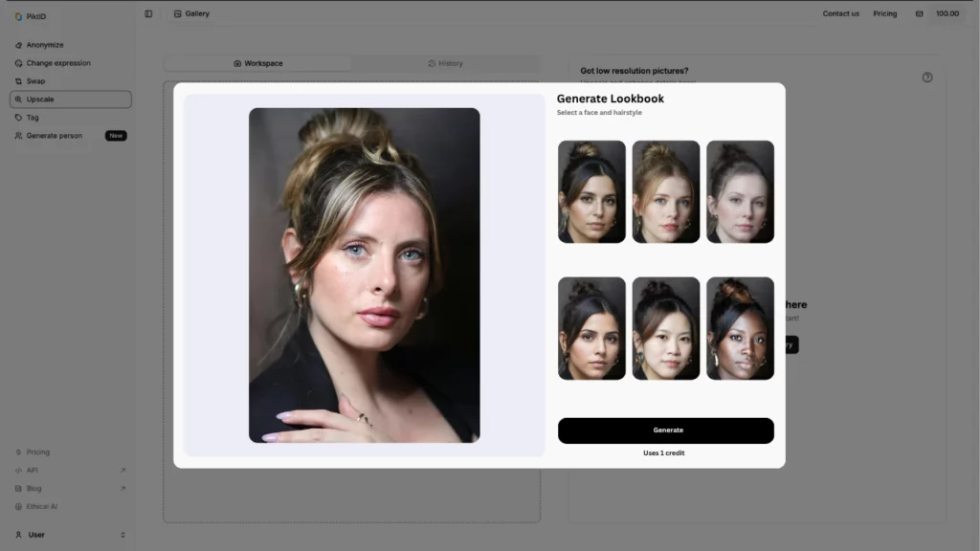Switch to the Workspace tab
Screen dimensions: 980x551
pyautogui.click(x=259, y=62)
